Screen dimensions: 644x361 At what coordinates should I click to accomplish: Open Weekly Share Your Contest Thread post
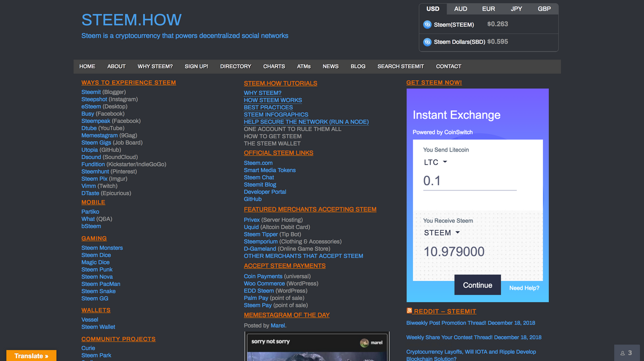474,337
